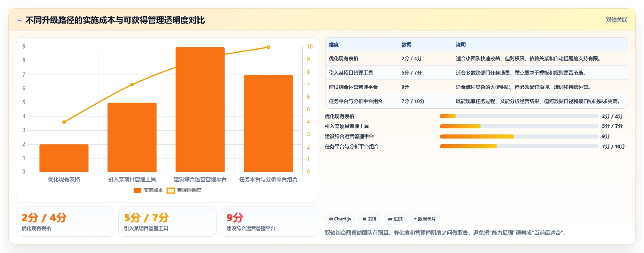Click the 建设综合运营管理平台 progress bar

coord(519,136)
